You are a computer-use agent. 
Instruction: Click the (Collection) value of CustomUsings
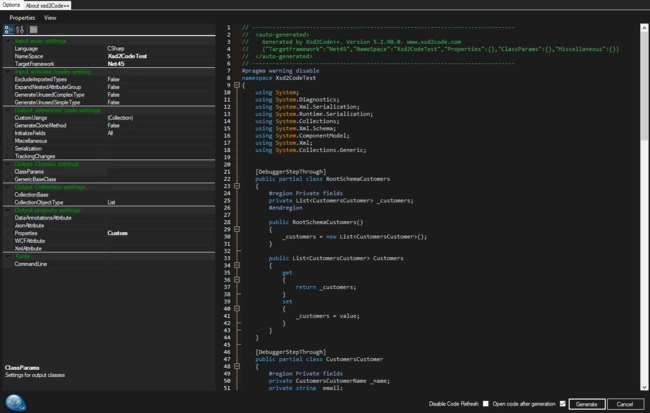pos(120,118)
